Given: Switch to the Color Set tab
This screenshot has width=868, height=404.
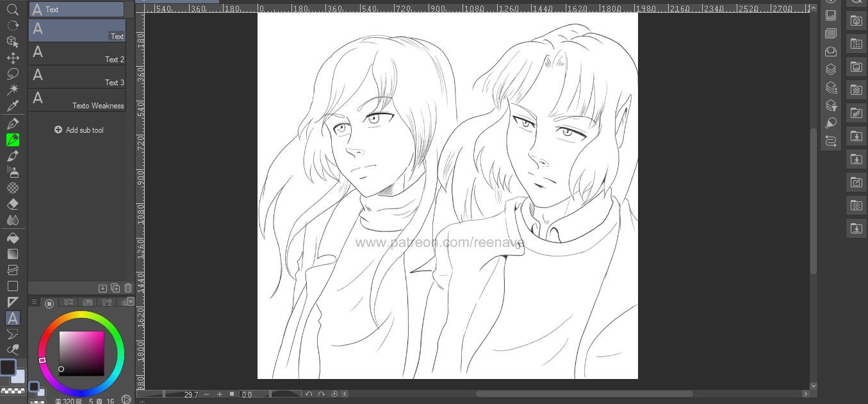Looking at the screenshot, I should coord(88,303).
